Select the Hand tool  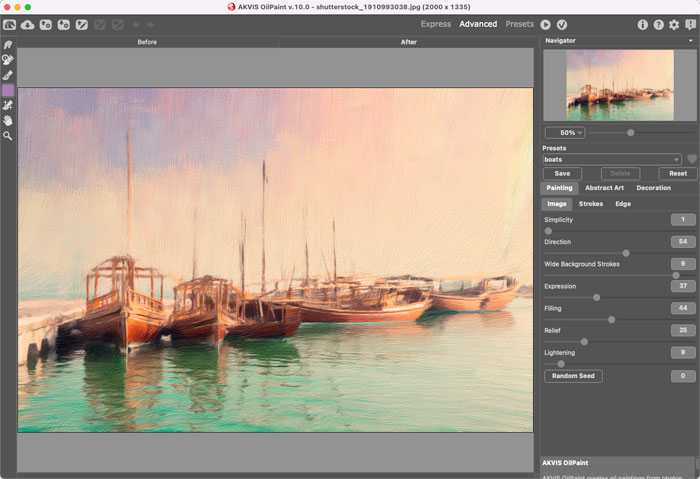[x=8, y=121]
